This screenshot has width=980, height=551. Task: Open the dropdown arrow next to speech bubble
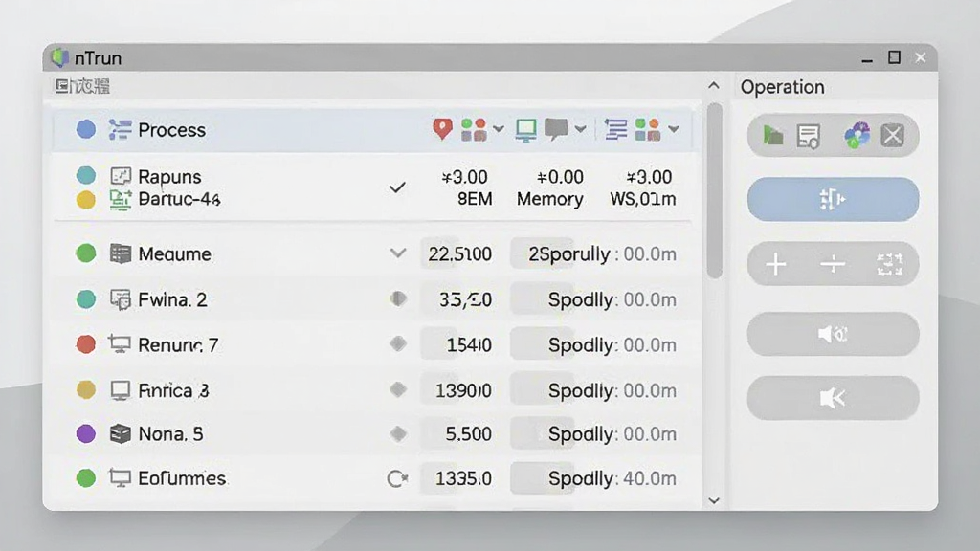(x=581, y=129)
